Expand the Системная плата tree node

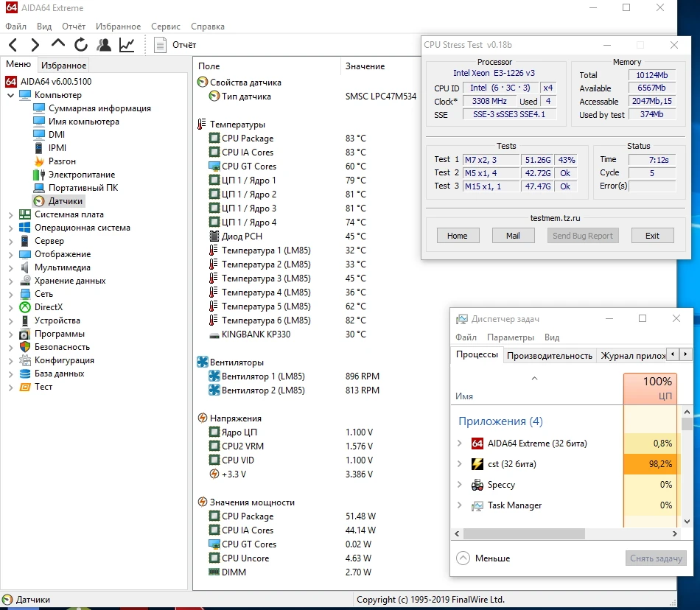10,214
